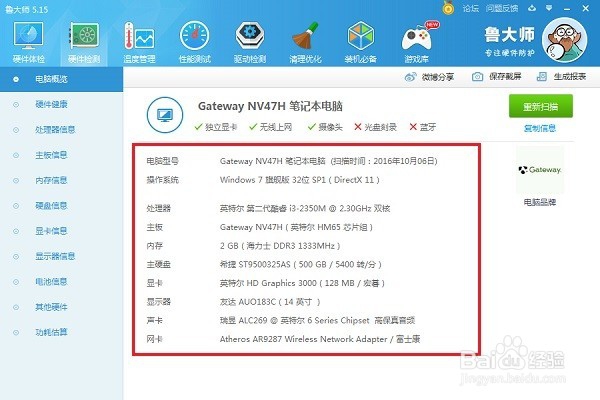The width and height of the screenshot is (600, 400).
Task: Click the camera icon for 保存截屏
Action: [x=477, y=77]
